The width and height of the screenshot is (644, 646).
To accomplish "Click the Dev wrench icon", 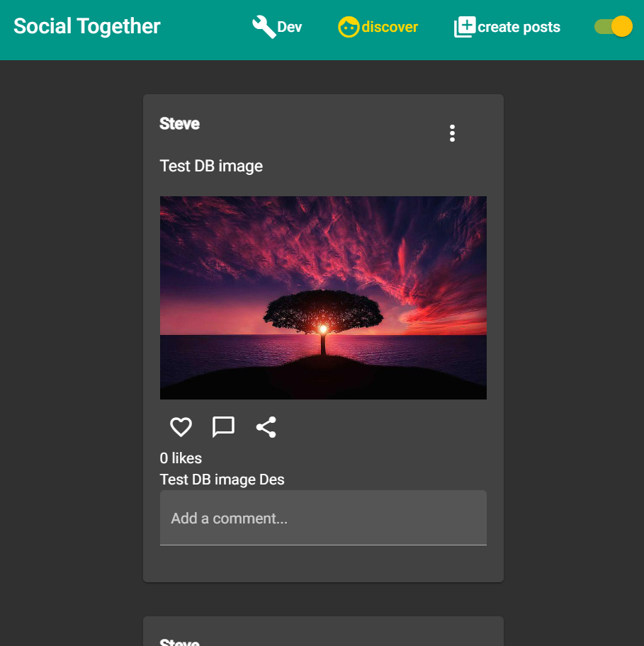I will click(x=264, y=27).
